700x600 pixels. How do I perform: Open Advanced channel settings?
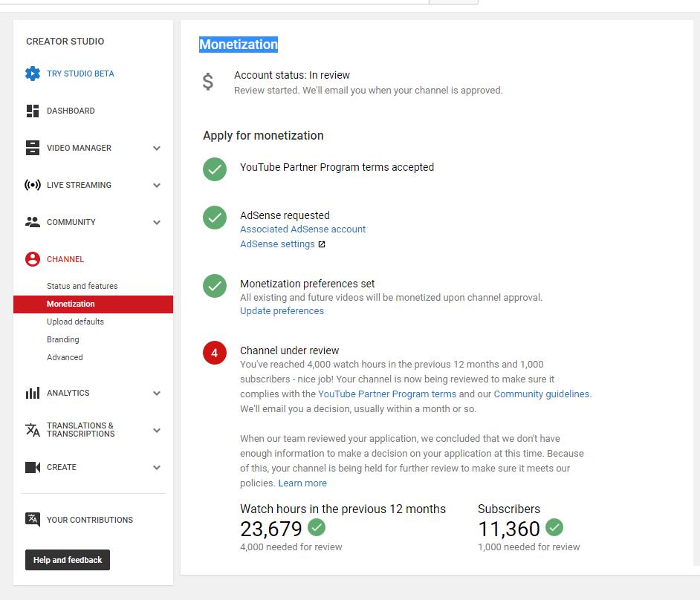click(65, 357)
